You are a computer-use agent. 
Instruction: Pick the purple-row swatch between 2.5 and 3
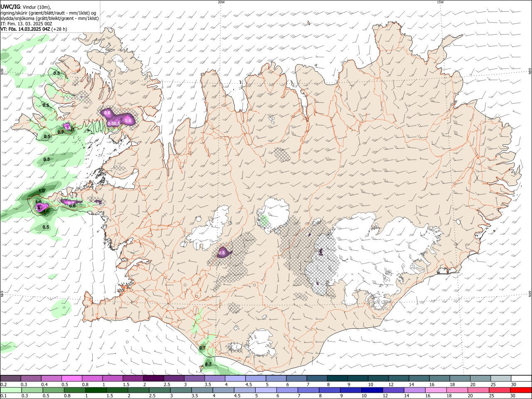pos(174,378)
